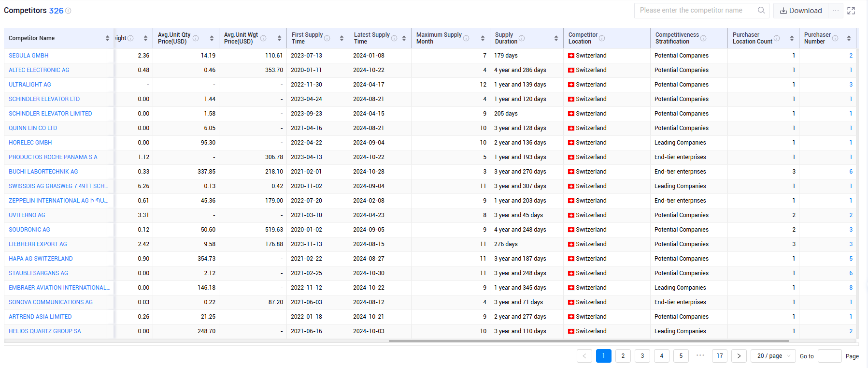The height and width of the screenshot is (368, 868).
Task: Select page 2 in pagination
Action: [623, 356]
